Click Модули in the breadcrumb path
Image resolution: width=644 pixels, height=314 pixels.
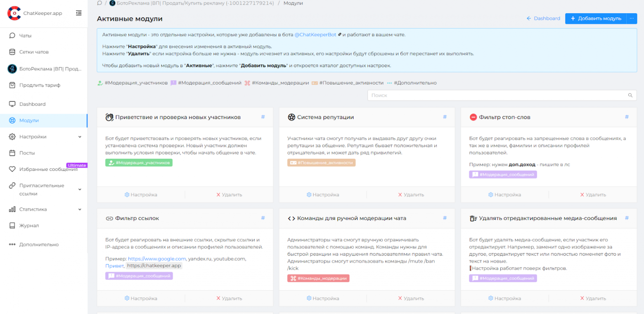294,3
